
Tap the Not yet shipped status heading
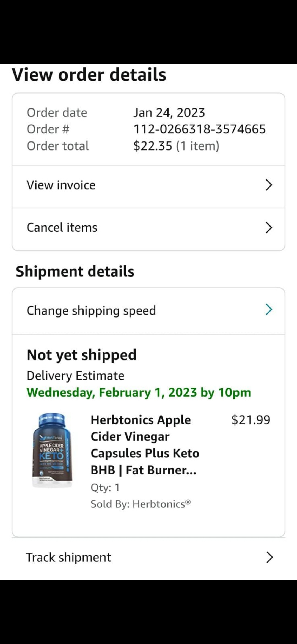coord(82,355)
